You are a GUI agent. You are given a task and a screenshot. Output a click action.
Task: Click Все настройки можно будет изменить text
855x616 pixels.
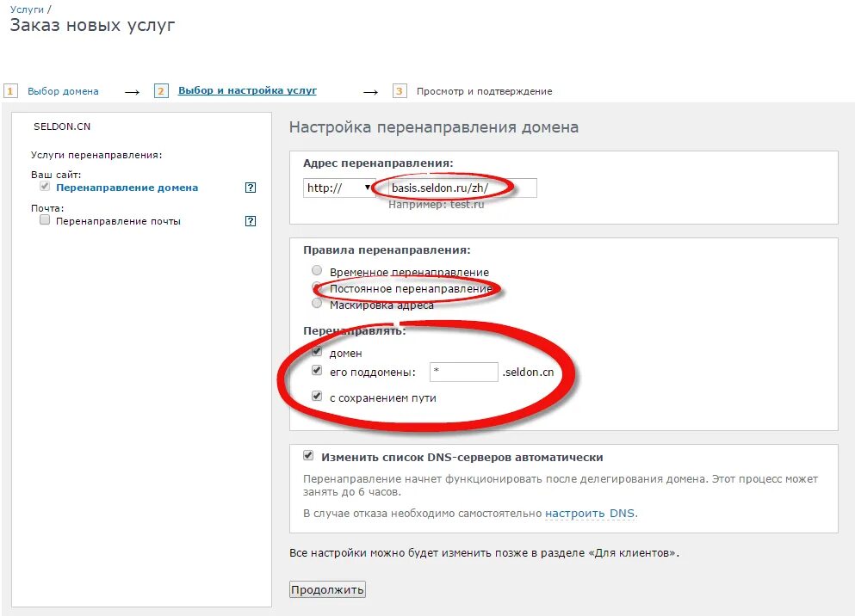(x=484, y=553)
